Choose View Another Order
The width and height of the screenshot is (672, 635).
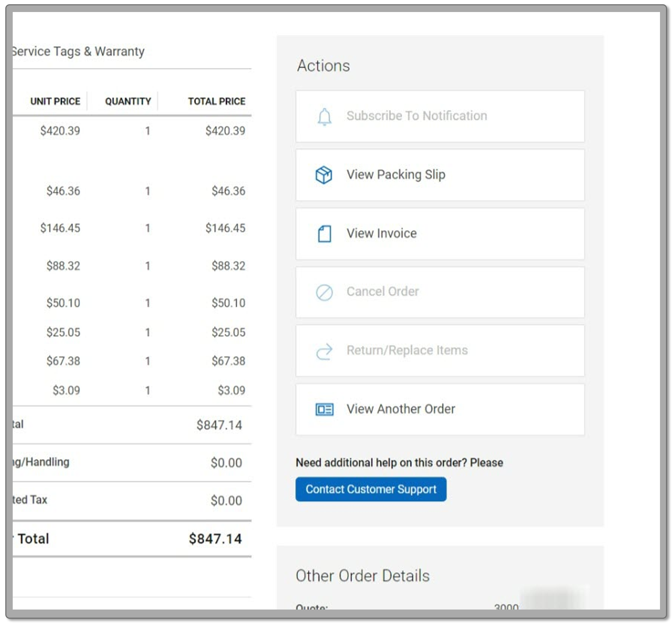[440, 409]
